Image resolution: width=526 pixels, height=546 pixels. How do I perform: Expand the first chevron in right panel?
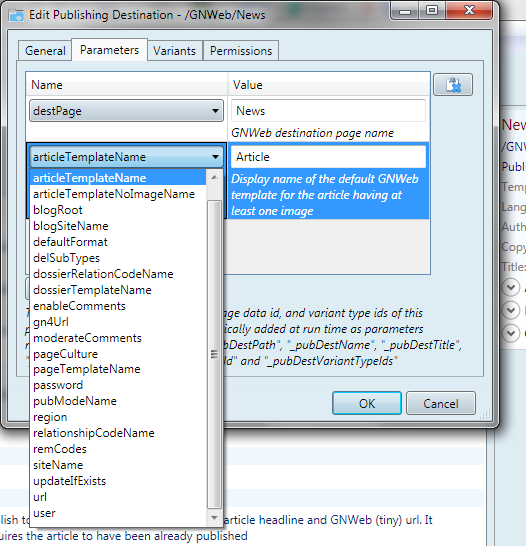(511, 288)
